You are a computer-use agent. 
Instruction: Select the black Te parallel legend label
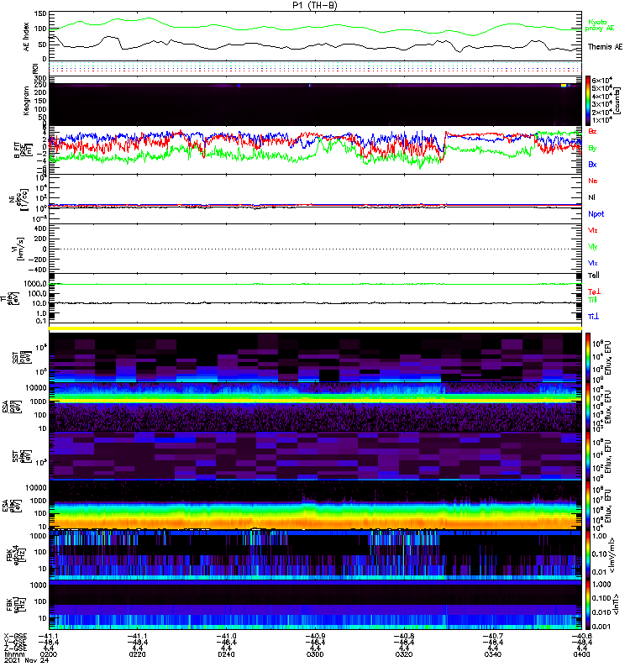tap(594, 276)
